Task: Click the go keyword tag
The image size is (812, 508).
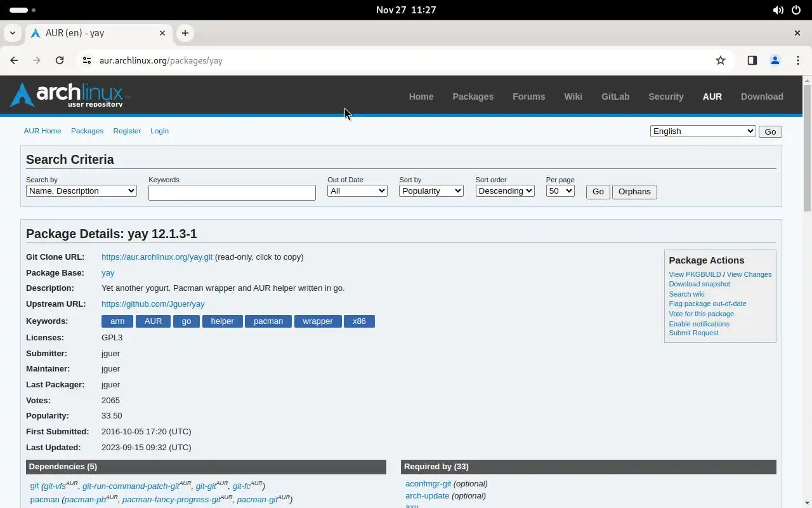Action: pos(187,321)
